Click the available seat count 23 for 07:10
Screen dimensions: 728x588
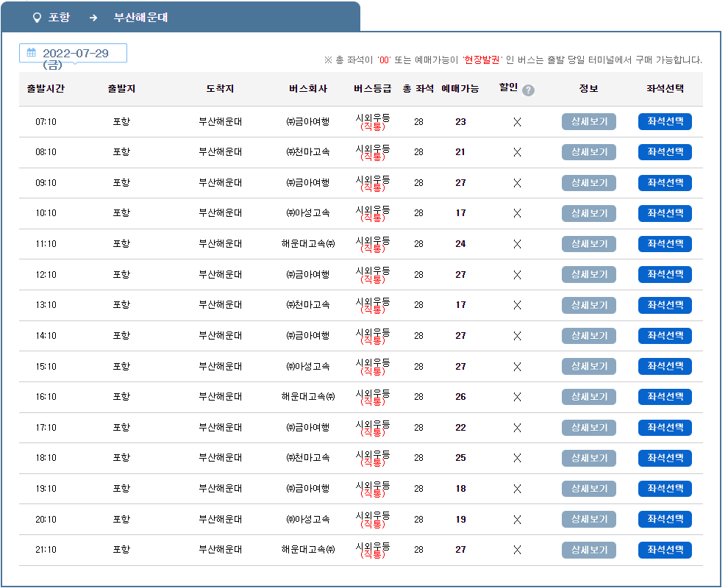click(460, 121)
